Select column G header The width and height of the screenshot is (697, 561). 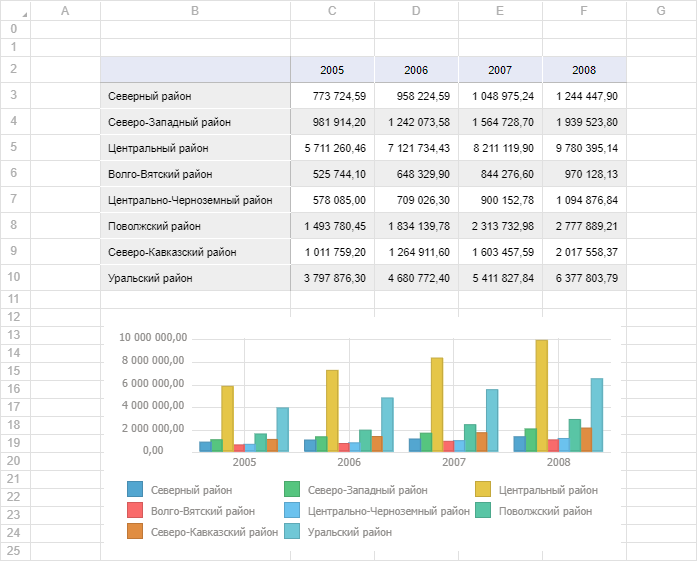[x=661, y=10]
